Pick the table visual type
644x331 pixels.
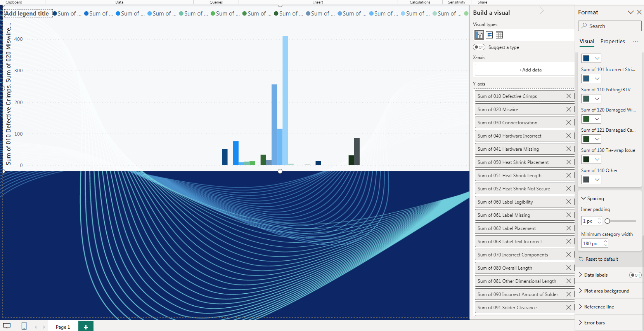click(x=499, y=35)
